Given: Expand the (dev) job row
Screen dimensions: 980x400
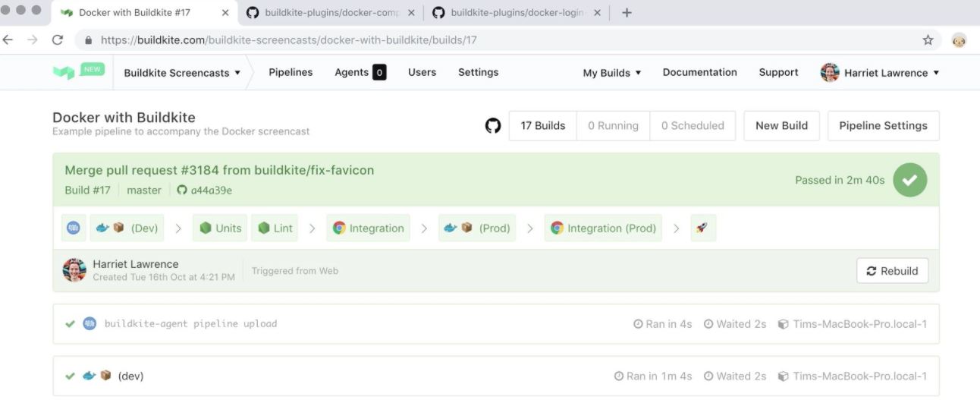Looking at the screenshot, I should (496, 376).
